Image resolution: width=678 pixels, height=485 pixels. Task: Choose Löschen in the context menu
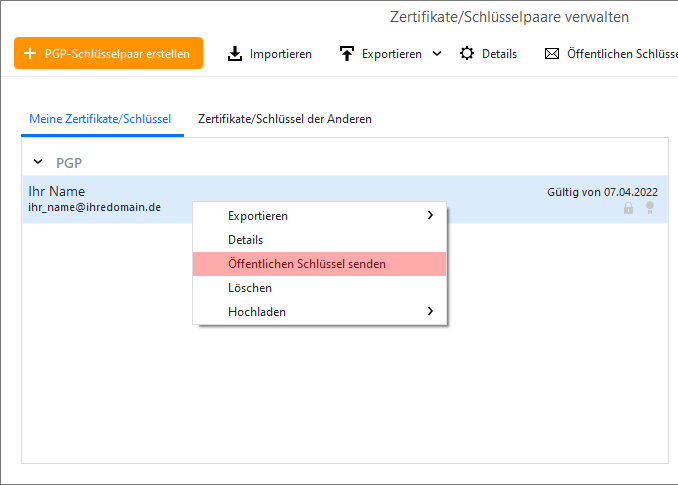pyautogui.click(x=320, y=288)
